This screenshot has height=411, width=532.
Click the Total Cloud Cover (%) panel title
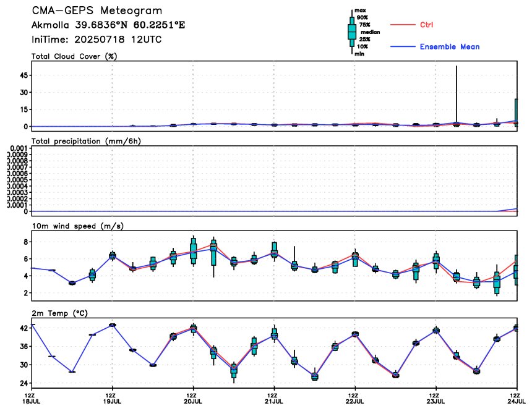[x=74, y=57]
